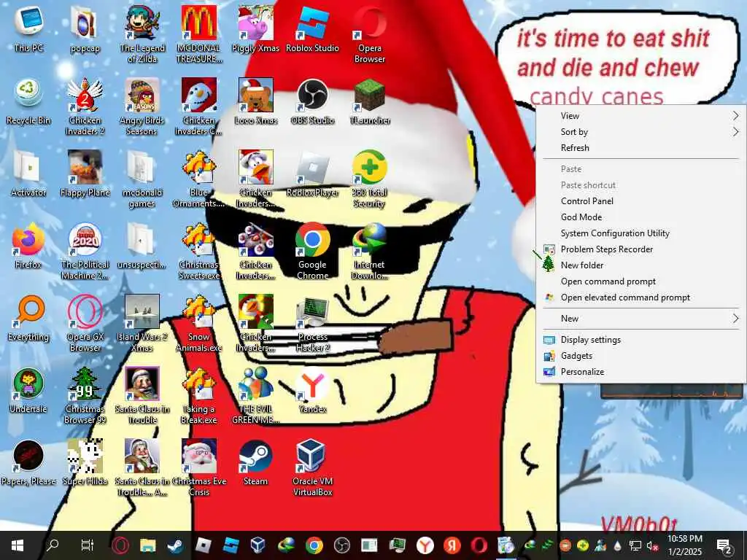Open the Recycle Bin
Viewport: 747px width, 560px height.
pos(28,102)
